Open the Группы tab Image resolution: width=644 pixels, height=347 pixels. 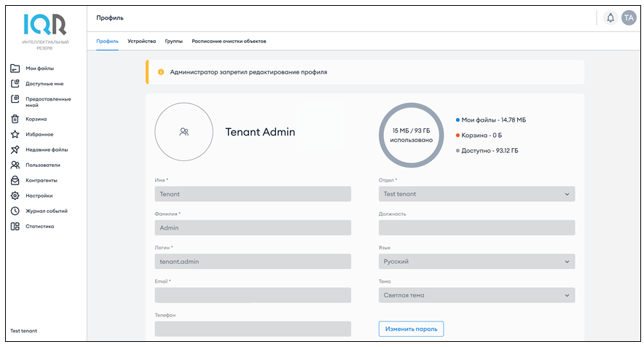(x=173, y=41)
